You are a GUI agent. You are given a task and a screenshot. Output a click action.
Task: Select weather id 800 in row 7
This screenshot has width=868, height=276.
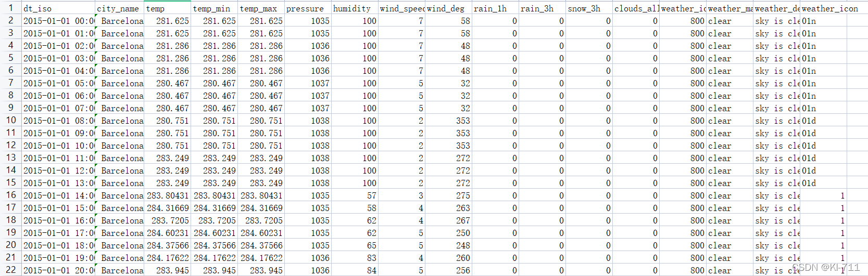coord(683,83)
